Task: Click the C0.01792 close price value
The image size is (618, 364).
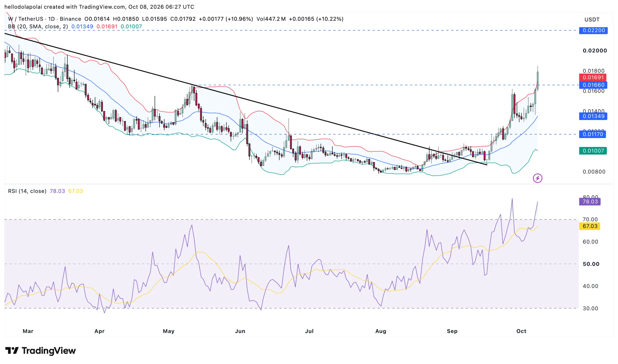Action: coord(183,19)
